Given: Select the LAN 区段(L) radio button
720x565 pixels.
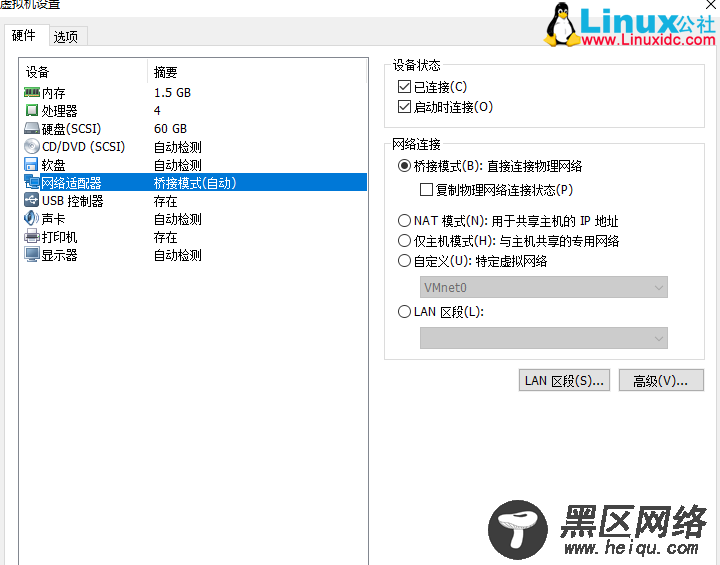Looking at the screenshot, I should (x=404, y=312).
